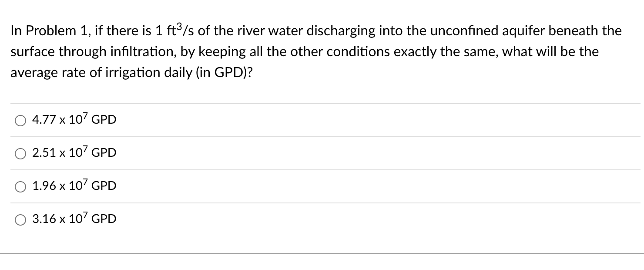Click the 4.77 x 10⁷ GPD answer label

74,119
